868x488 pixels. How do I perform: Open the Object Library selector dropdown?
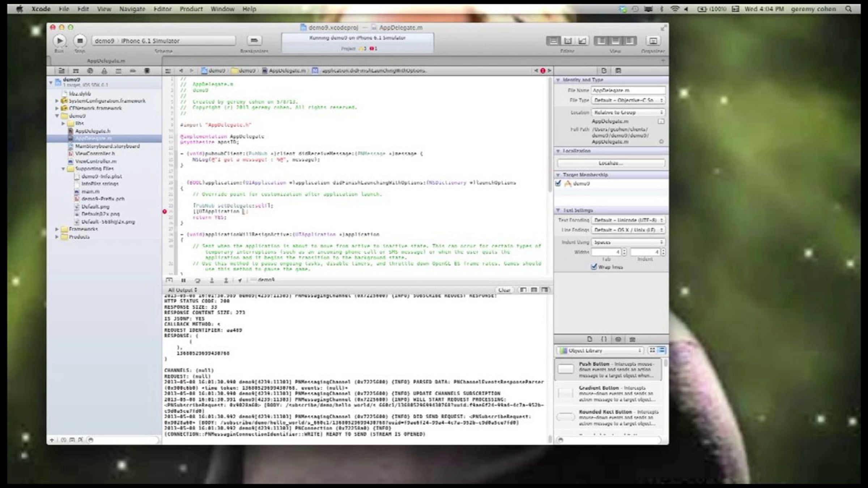click(x=600, y=350)
